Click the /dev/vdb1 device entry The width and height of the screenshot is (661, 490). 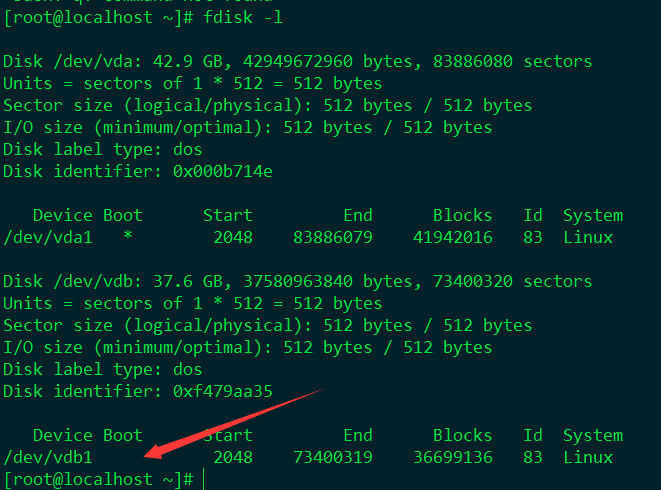tap(48, 457)
